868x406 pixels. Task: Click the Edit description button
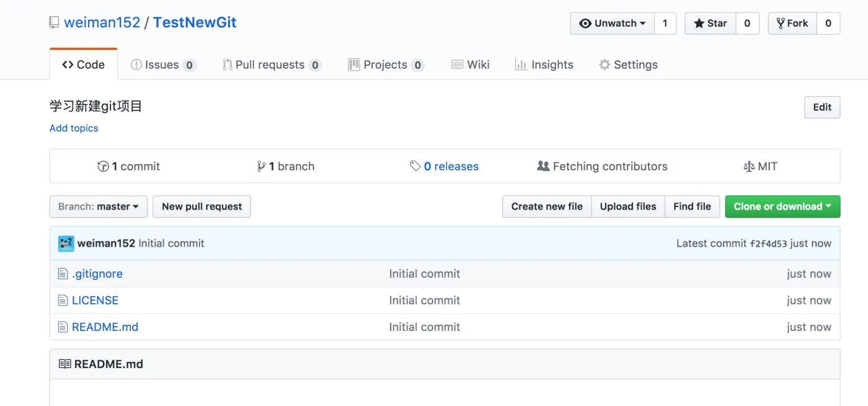(822, 107)
